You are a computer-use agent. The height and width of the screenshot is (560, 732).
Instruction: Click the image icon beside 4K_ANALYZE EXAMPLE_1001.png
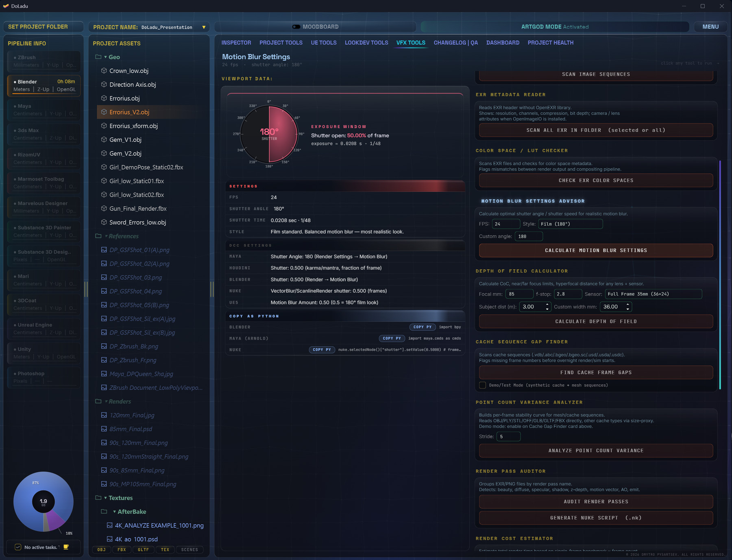[x=109, y=525]
